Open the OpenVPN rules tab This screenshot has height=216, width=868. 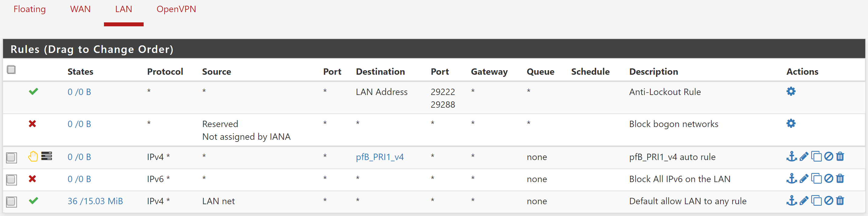[x=176, y=9]
